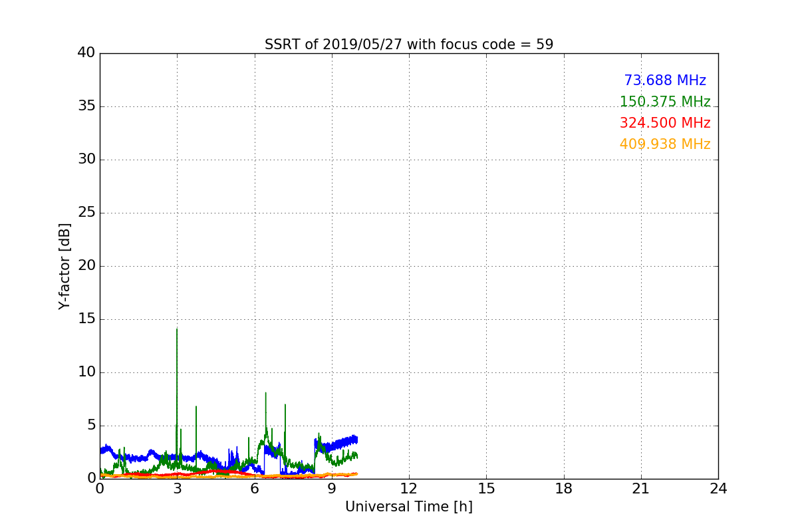798x532 pixels.
Task: Select the 324.500 MHz legend label
Action: pyautogui.click(x=665, y=123)
